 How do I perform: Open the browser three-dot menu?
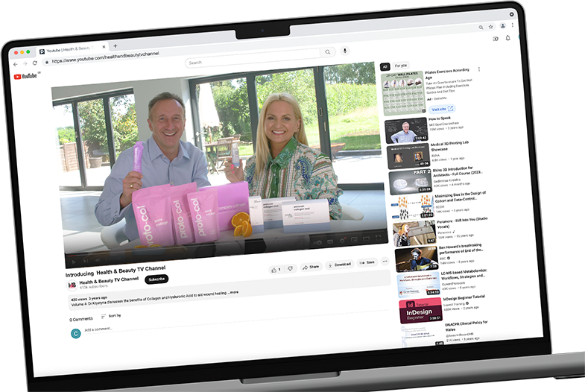(x=513, y=25)
